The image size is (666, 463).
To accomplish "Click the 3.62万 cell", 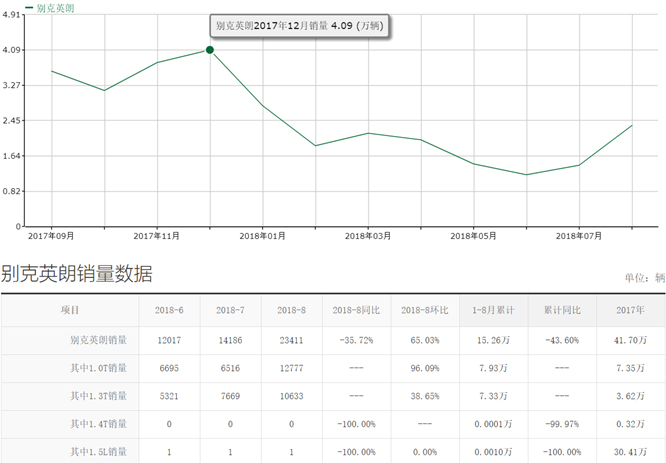I will point(630,396).
